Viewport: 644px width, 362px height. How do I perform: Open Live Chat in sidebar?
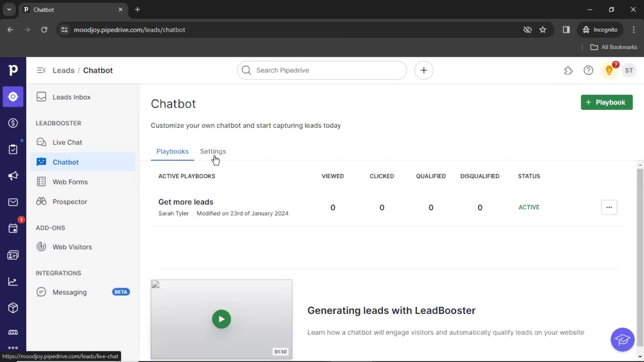point(83,142)
